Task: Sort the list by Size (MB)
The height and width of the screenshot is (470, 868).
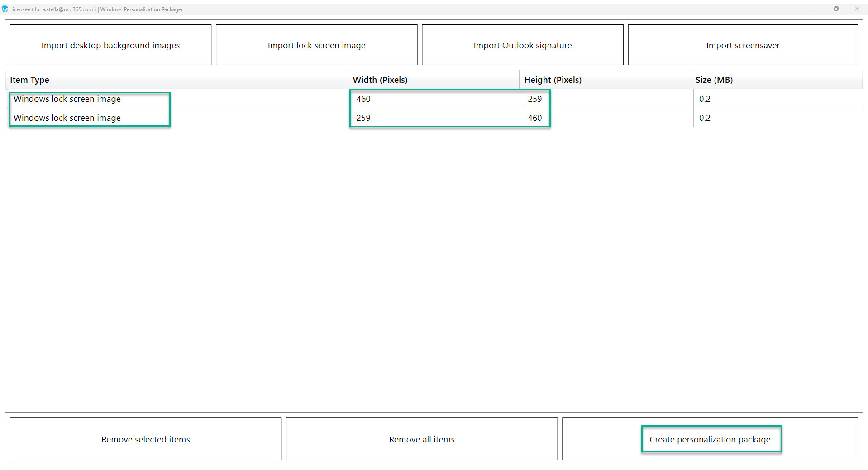Action: pyautogui.click(x=714, y=80)
